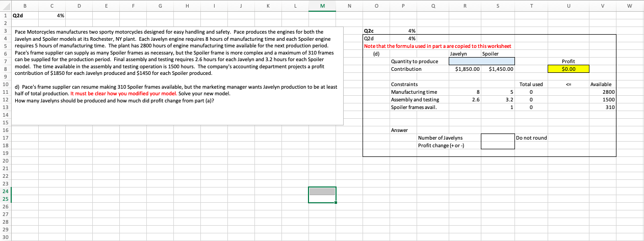
Task: Click the Profit change answer box
Action: click(x=498, y=146)
